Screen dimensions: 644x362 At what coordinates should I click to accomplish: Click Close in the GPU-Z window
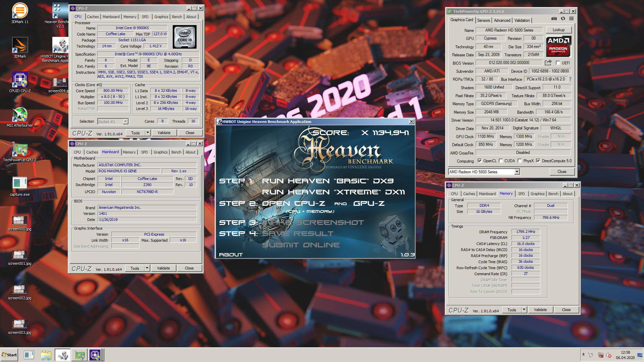pos(562,172)
